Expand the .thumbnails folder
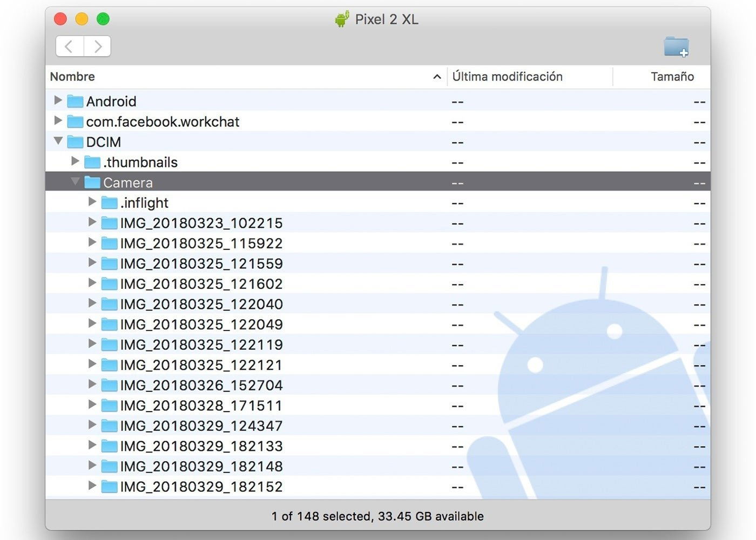The height and width of the screenshot is (540, 756). tap(75, 161)
